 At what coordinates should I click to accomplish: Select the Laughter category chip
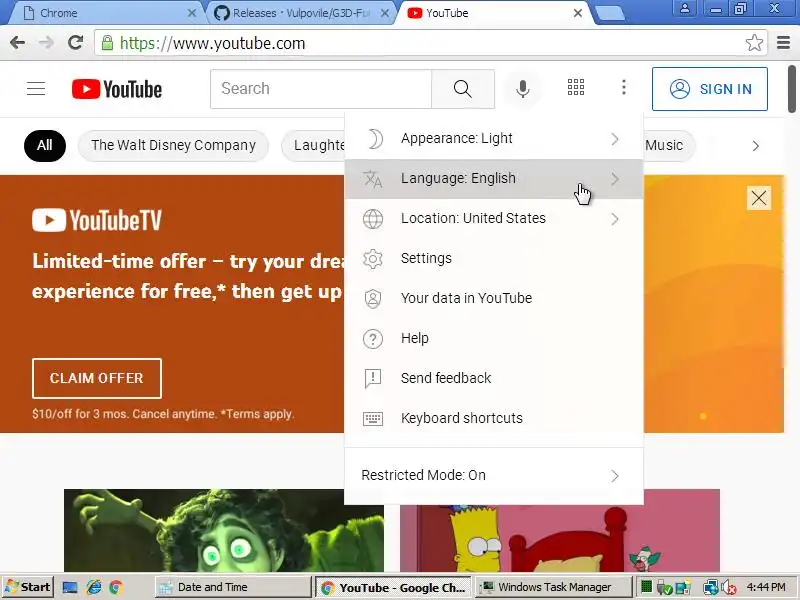(314, 145)
